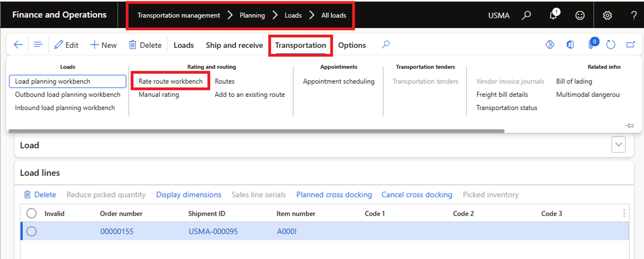Screen dimensions: 644x259
Task: Click the action pane horizontal scrollbar
Action: point(257,131)
